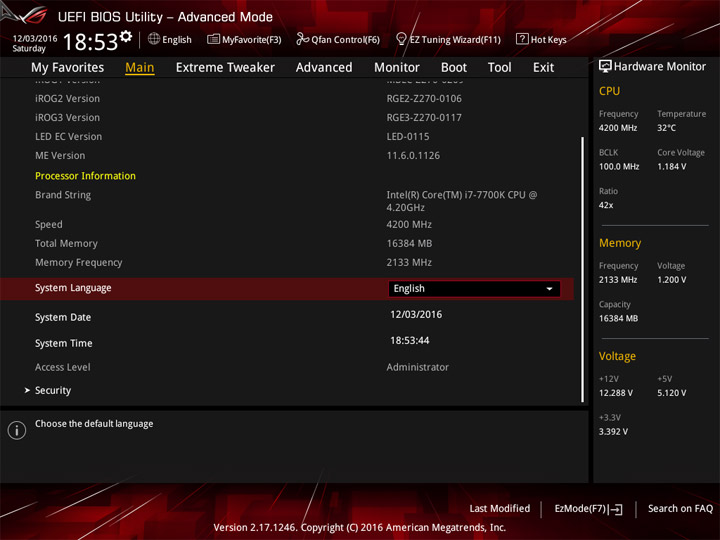Click the Hot Keys question mark icon
The image size is (720, 540).
[522, 39]
